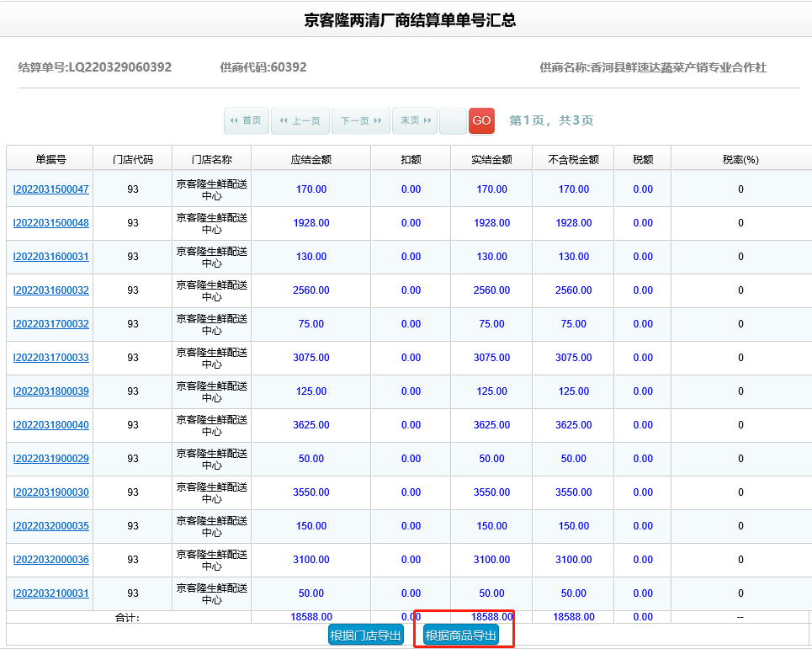
Task: Click the 合计 row label
Action: pyautogui.click(x=127, y=617)
